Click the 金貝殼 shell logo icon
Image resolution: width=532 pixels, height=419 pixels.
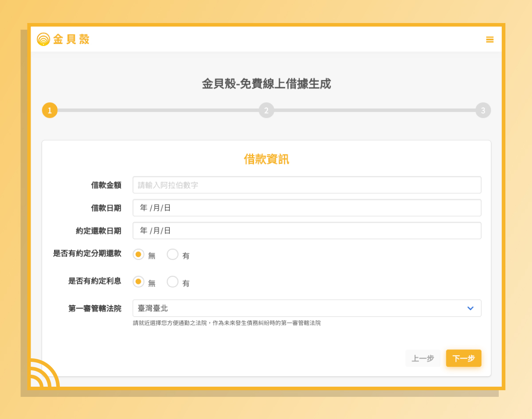tap(43, 39)
